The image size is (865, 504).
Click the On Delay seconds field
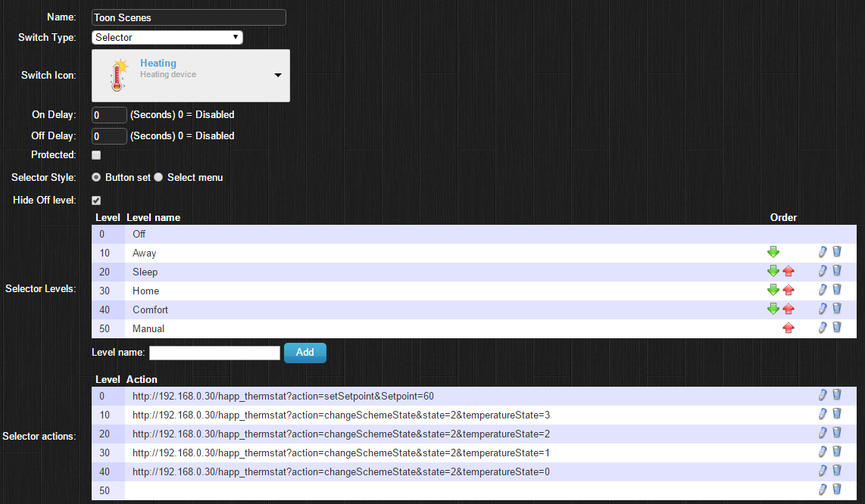[109, 115]
